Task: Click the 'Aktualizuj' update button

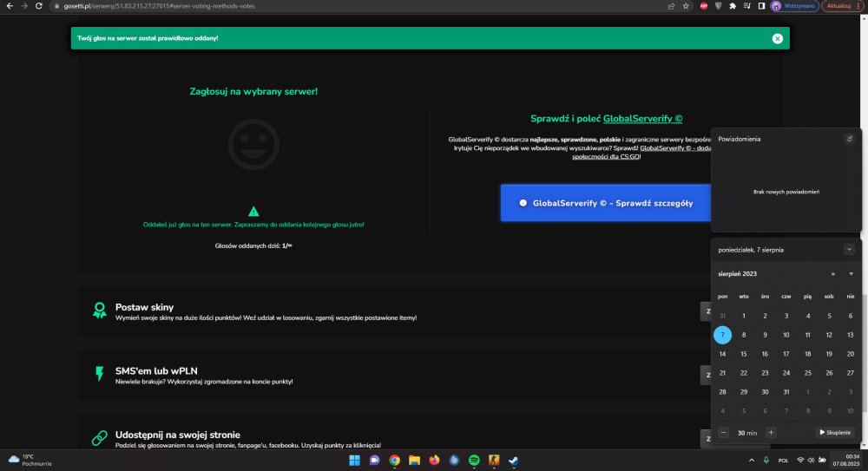Action: click(838, 6)
